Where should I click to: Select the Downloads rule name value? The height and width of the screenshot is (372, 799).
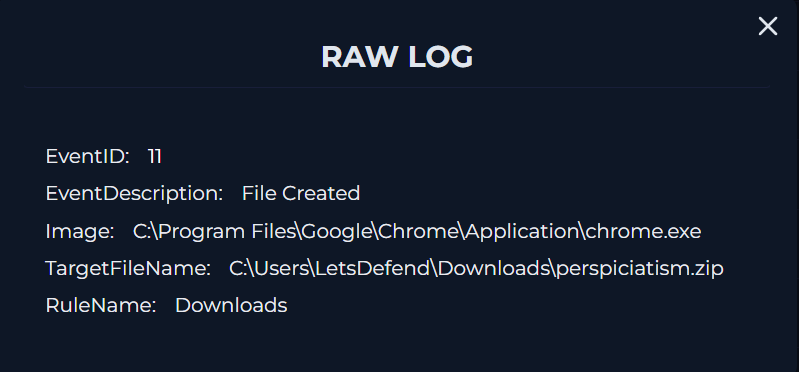point(231,306)
